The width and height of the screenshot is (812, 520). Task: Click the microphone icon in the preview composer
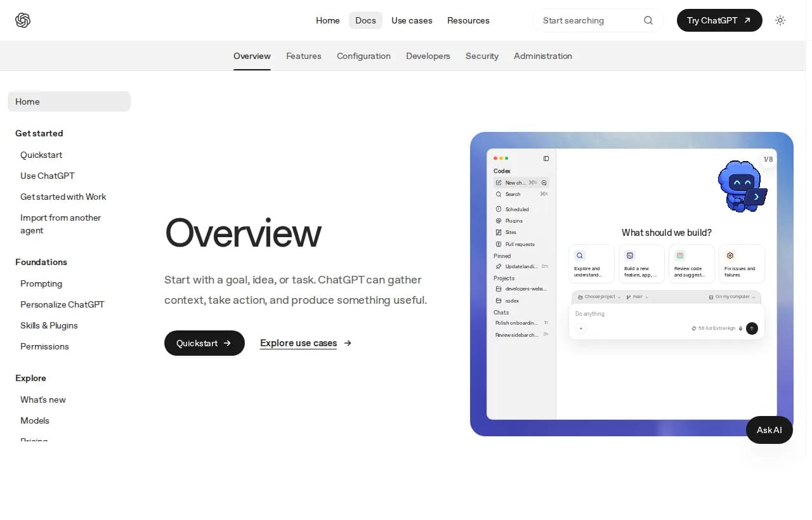point(741,328)
